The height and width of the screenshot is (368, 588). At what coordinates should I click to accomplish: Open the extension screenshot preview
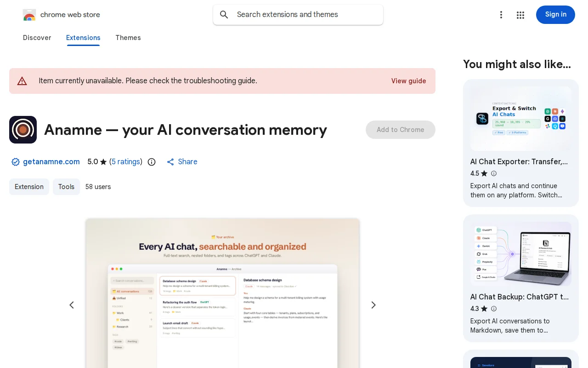point(222,293)
